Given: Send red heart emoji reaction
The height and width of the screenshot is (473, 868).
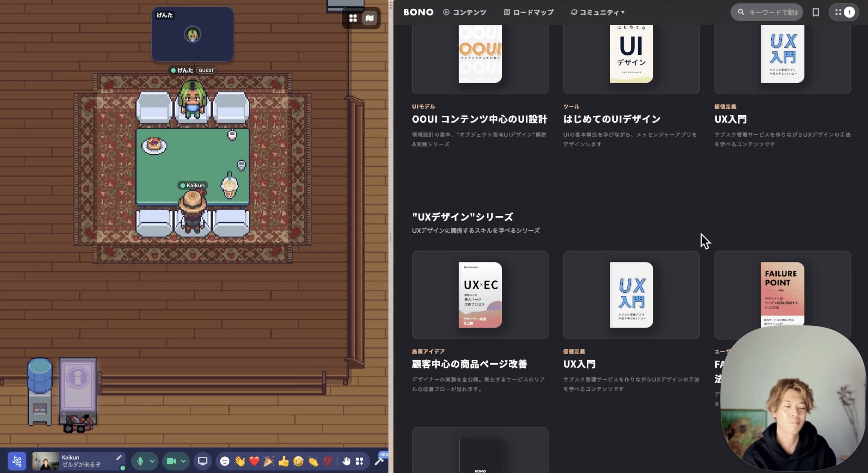Looking at the screenshot, I should pos(255,461).
